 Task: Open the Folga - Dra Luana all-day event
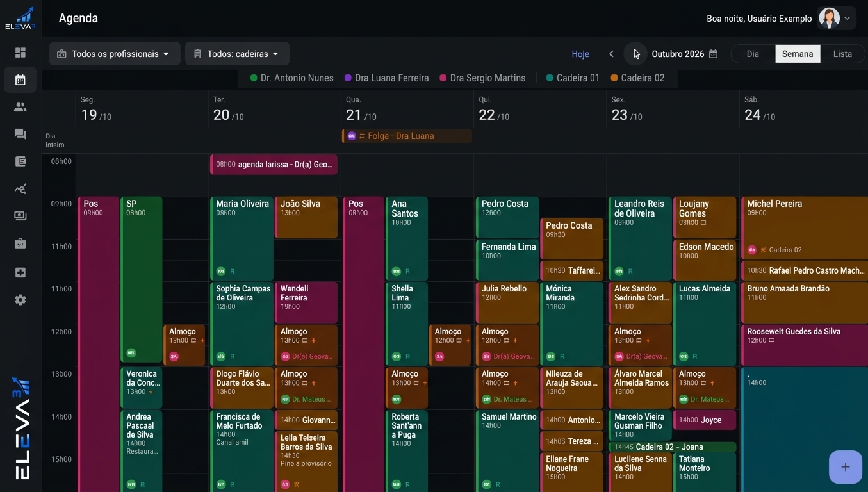[x=407, y=136]
